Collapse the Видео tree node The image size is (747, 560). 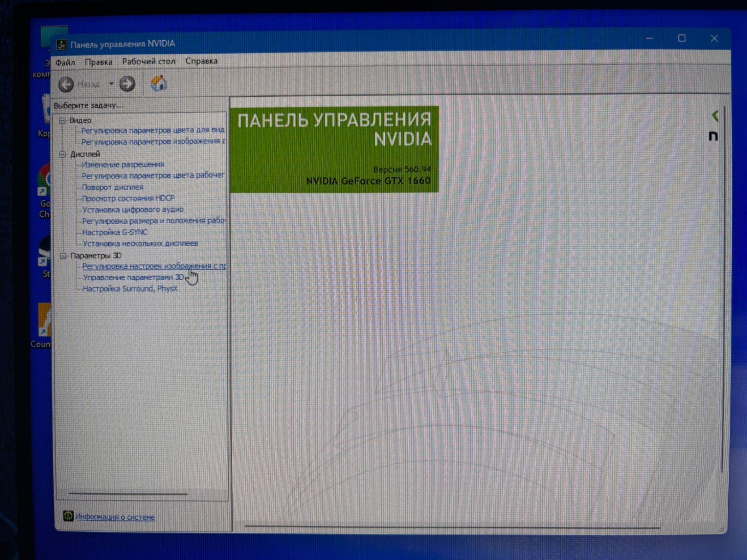pyautogui.click(x=62, y=120)
